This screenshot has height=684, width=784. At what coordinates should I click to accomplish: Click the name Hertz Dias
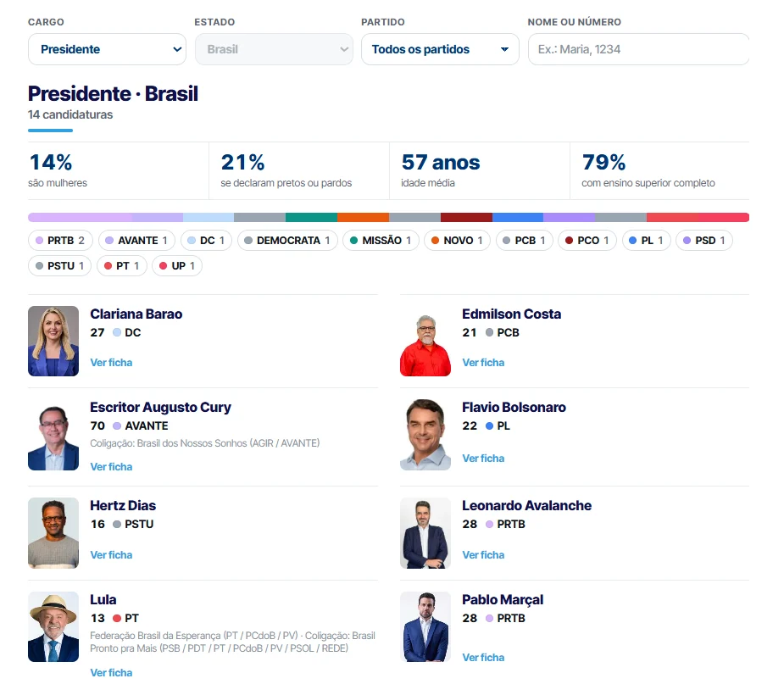[123, 505]
